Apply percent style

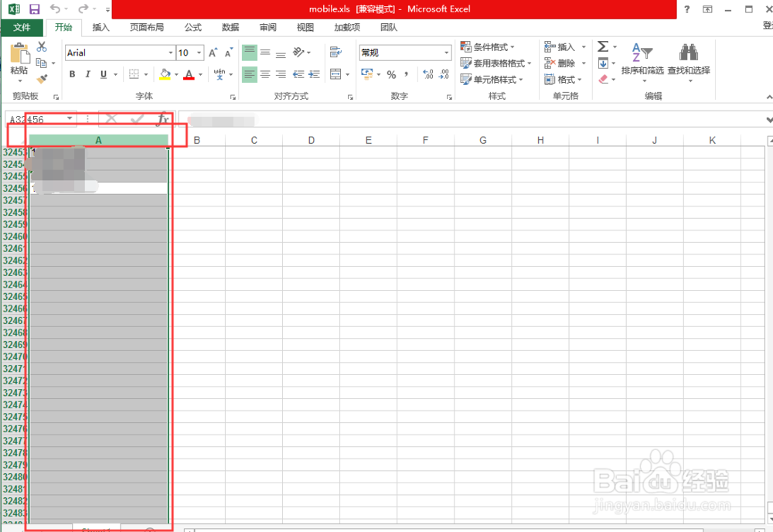391,74
